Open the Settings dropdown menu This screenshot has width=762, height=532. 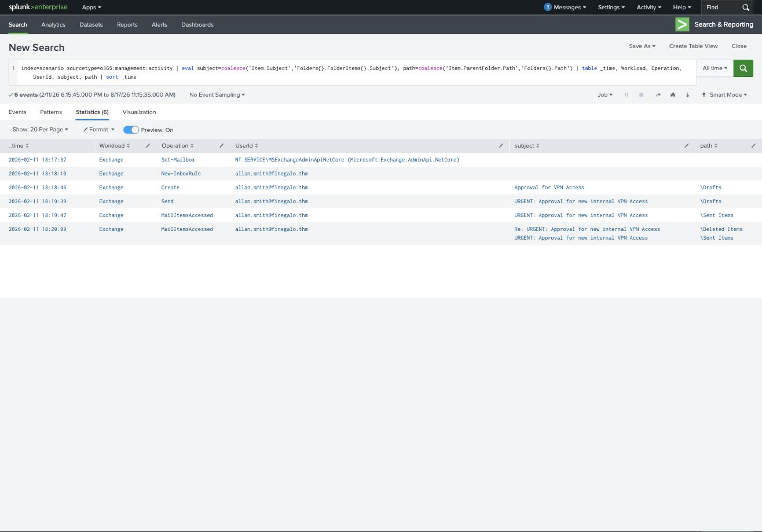click(611, 8)
